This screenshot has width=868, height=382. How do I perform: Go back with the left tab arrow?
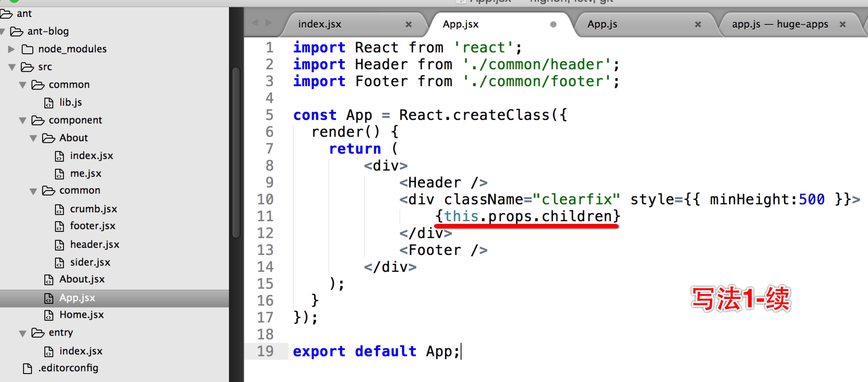click(x=255, y=23)
